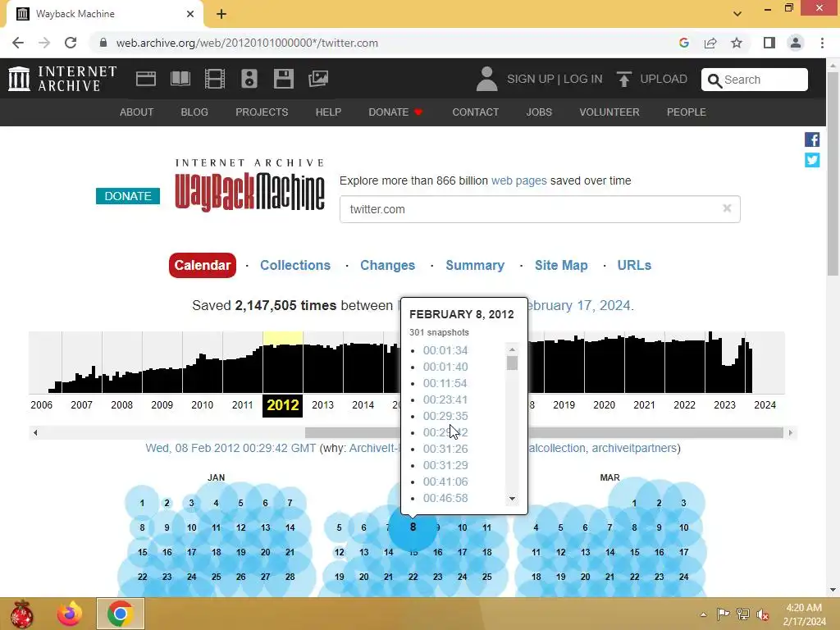Screen dimensions: 840x630
Task: Click the volume muted tray icon
Action: 763,614
